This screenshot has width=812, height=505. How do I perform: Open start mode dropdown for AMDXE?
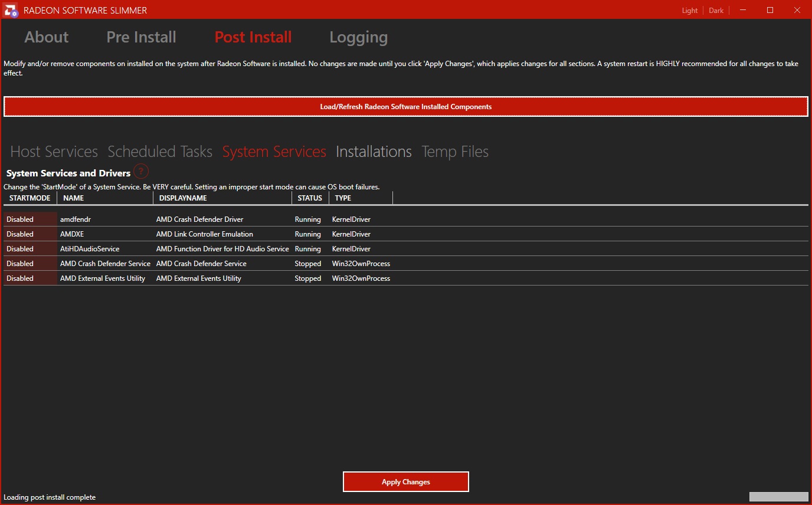tap(30, 234)
